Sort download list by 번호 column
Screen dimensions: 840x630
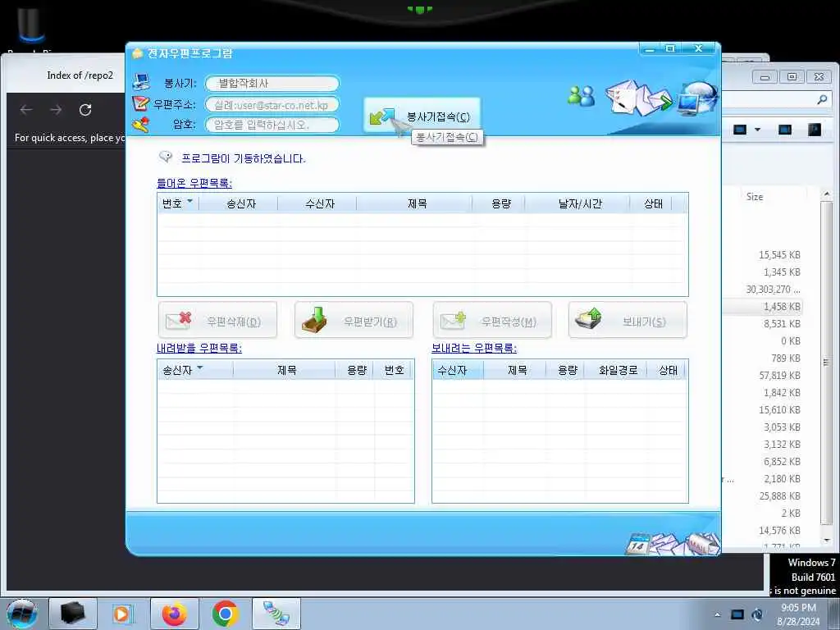click(x=393, y=370)
